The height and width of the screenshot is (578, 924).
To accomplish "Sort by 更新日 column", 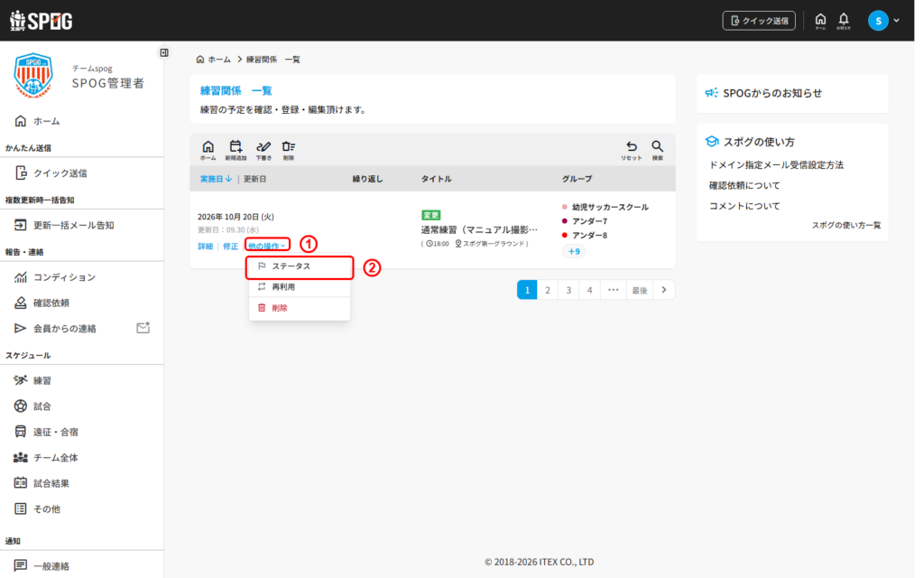I will tap(255, 179).
